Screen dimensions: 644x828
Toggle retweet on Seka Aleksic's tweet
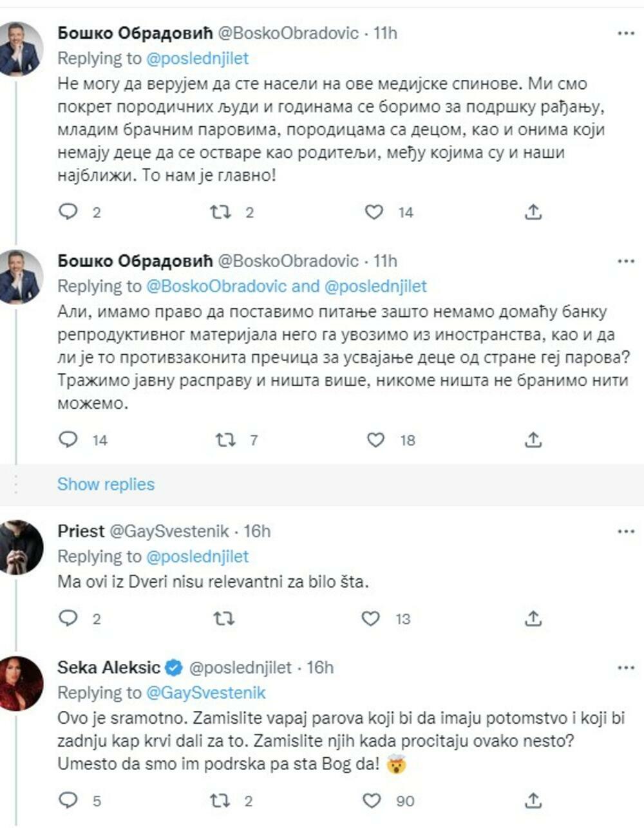(220, 800)
